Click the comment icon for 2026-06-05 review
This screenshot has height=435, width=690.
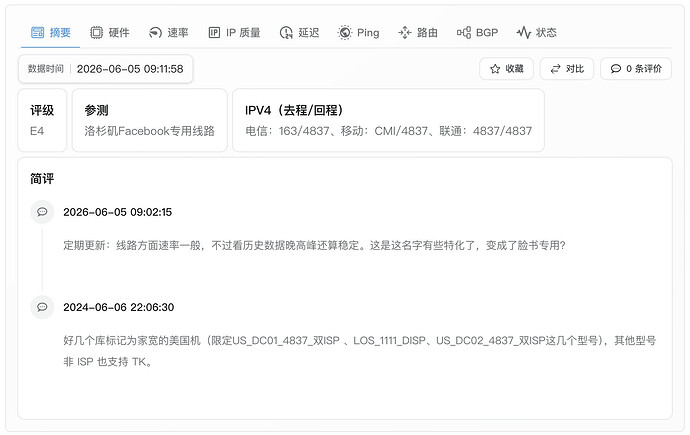coord(42,212)
